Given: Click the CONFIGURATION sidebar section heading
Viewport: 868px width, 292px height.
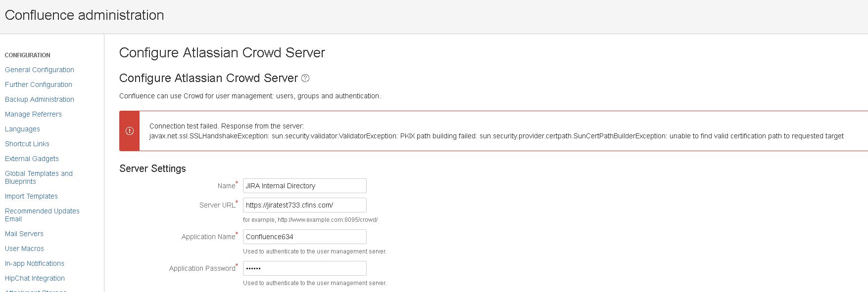Looking at the screenshot, I should pyautogui.click(x=28, y=55).
